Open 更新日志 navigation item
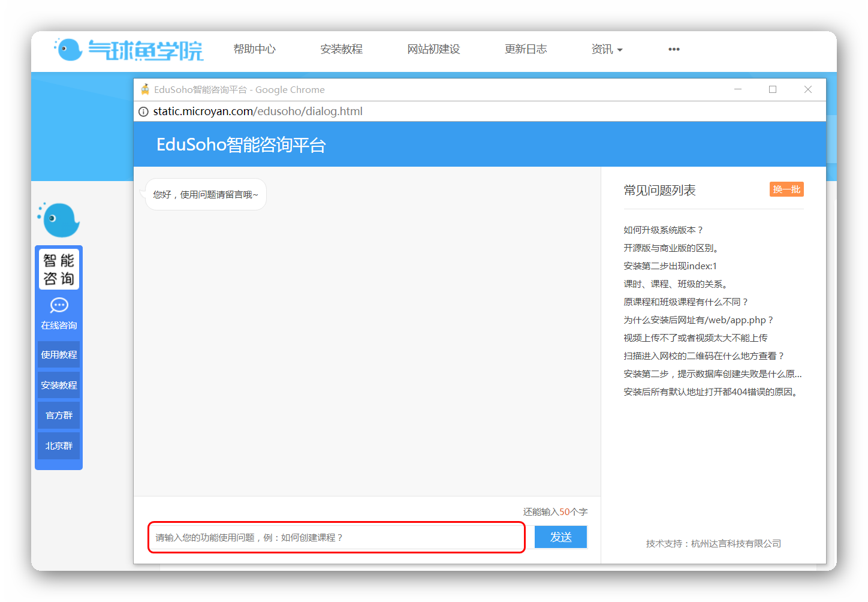This screenshot has height=602, width=868. 526,49
